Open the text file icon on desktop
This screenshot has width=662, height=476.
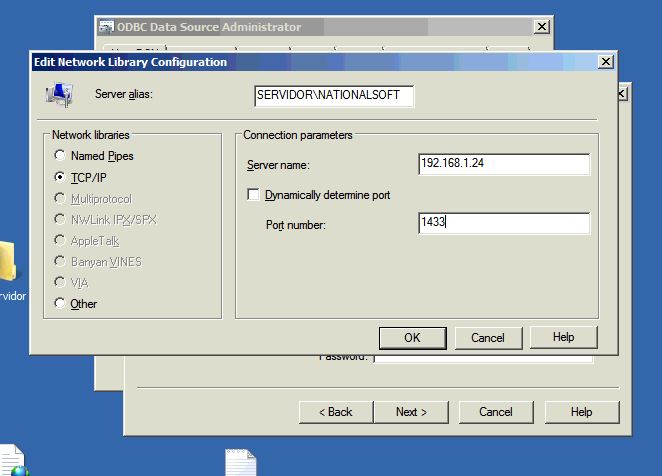coord(240,462)
